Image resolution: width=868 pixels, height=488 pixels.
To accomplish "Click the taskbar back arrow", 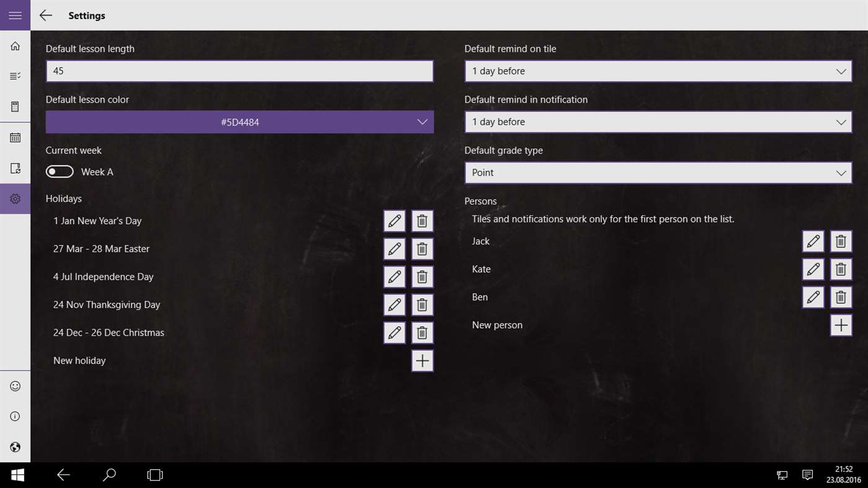I will click(x=63, y=475).
